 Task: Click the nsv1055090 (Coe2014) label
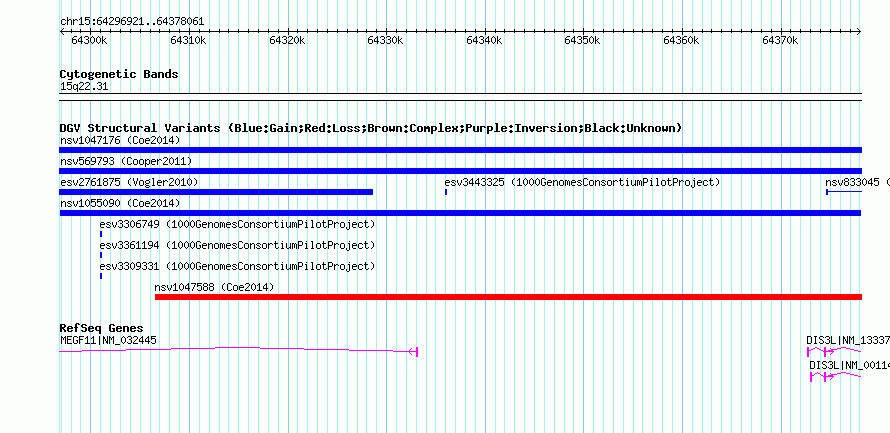pyautogui.click(x=120, y=203)
